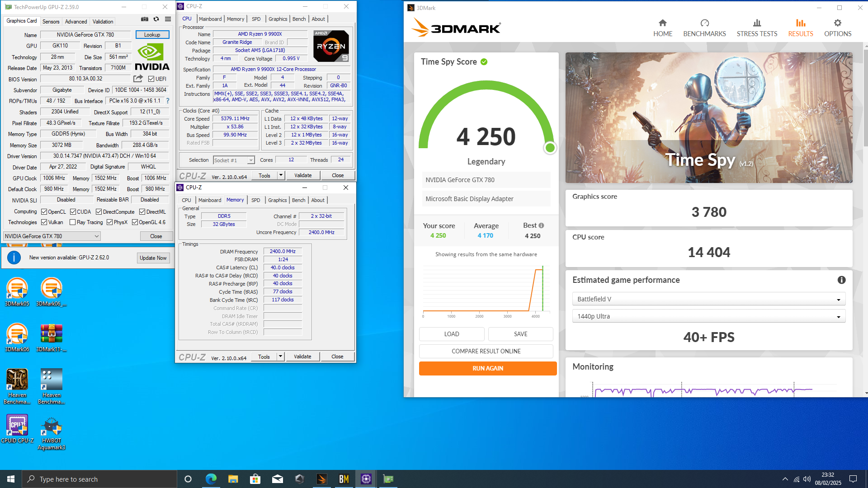This screenshot has width=868, height=488.
Task: Switch to GPU-Z Validation tab
Action: (103, 22)
